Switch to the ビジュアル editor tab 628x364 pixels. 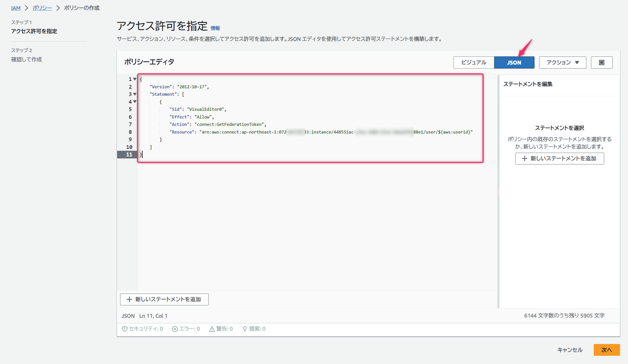point(474,62)
